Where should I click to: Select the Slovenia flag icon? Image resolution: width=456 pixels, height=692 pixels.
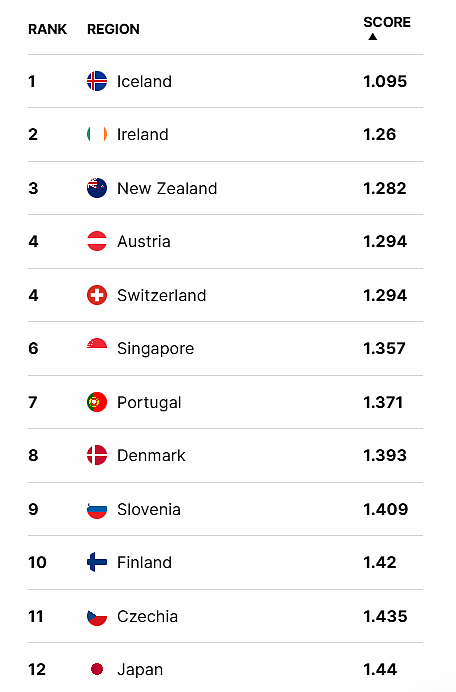pyautogui.click(x=97, y=509)
